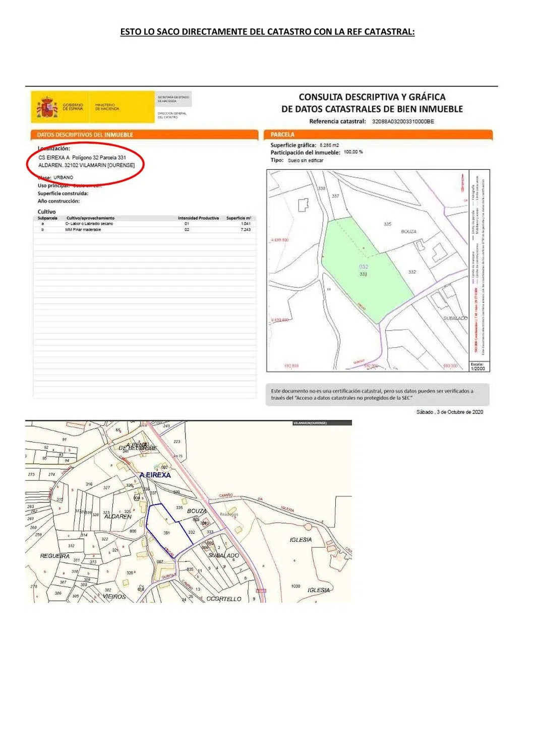This screenshot has width=535, height=756.
Task: Click parcel 335 on the upper map
Action: pyautogui.click(x=387, y=224)
